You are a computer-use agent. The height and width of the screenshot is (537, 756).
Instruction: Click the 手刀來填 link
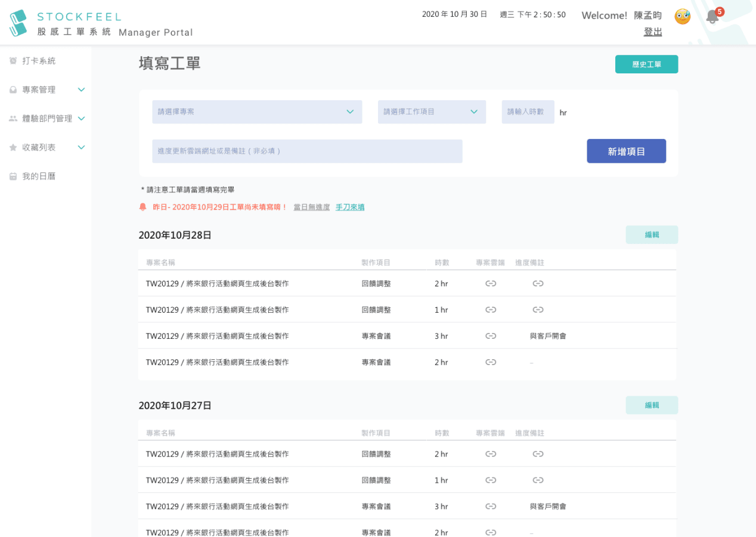[x=350, y=207]
